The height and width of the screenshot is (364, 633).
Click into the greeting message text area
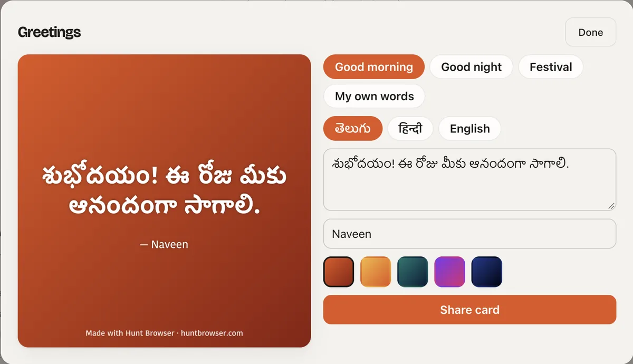[469, 180]
